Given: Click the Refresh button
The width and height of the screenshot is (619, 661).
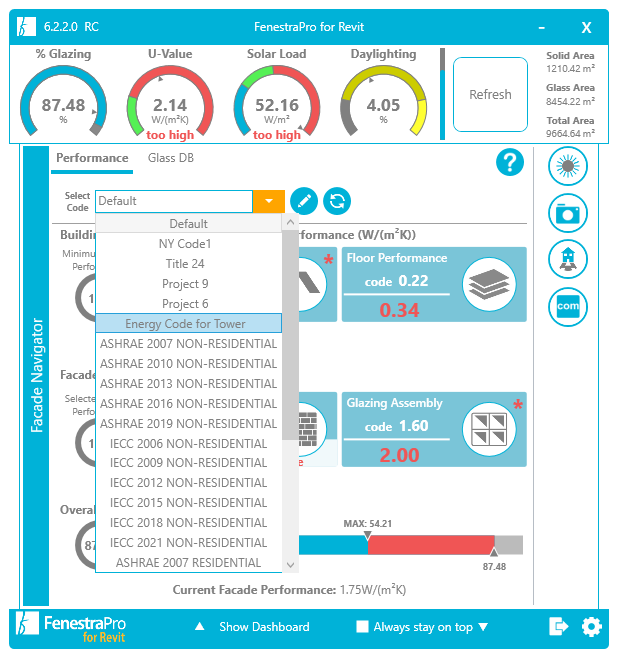Looking at the screenshot, I should (x=490, y=94).
